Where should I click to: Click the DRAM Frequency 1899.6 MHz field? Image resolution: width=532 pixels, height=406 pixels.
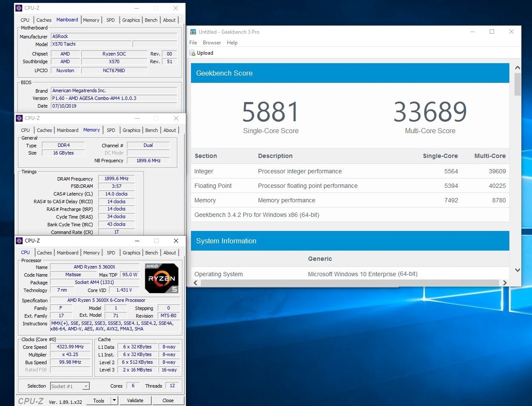(x=116, y=179)
